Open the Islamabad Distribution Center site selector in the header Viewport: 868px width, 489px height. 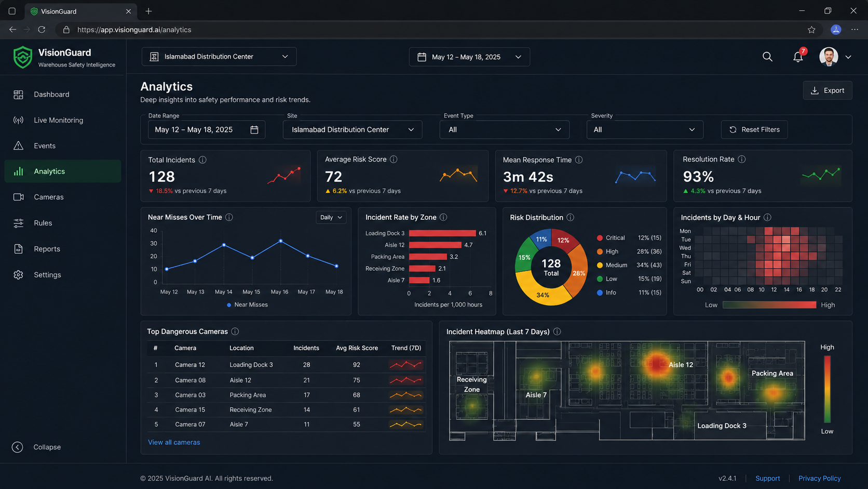pyautogui.click(x=219, y=57)
